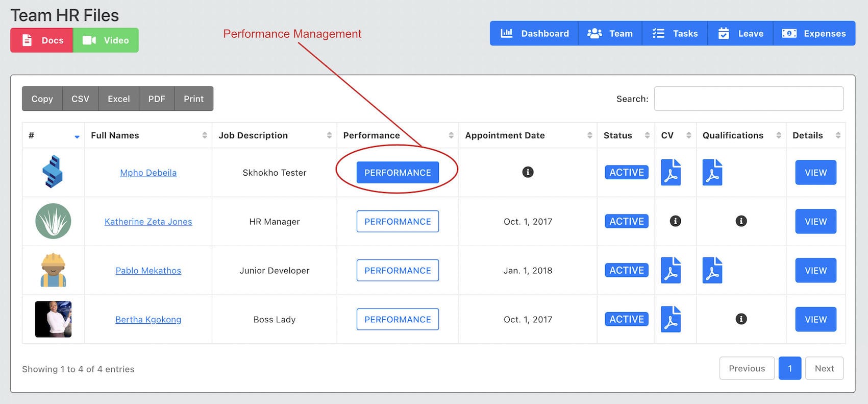Screen dimensions: 868x404
Task: Sort by CV column header
Action: 676,135
